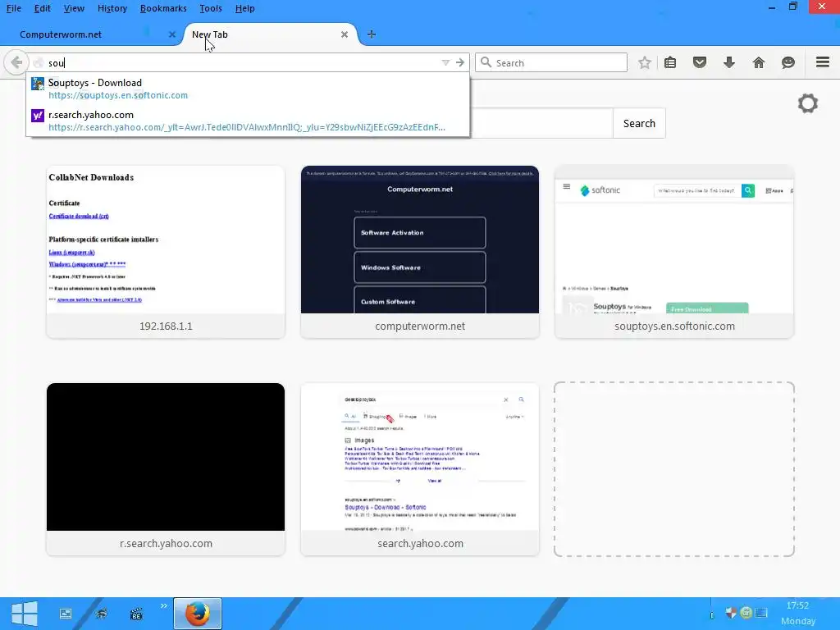The image size is (840, 630).
Task: Click the back navigation arrow button
Action: point(16,62)
